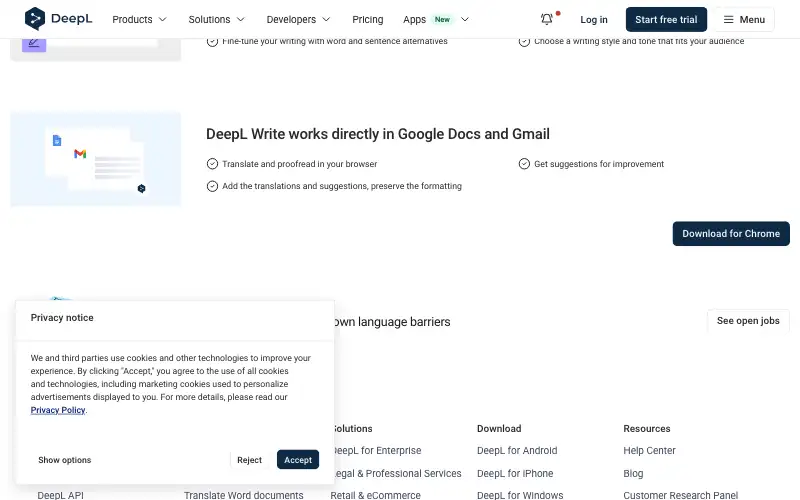Reject cookies in privacy notice
Image resolution: width=800 pixels, height=500 pixels.
click(249, 460)
